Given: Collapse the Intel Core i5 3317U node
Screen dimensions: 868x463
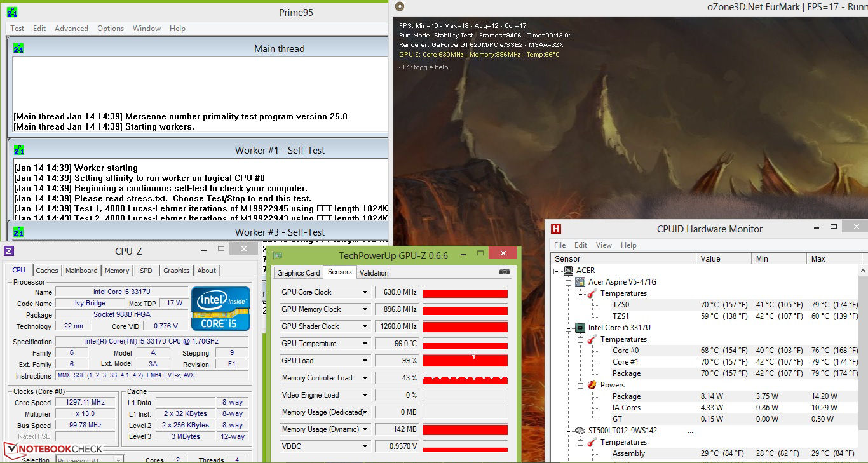Looking at the screenshot, I should pos(569,328).
